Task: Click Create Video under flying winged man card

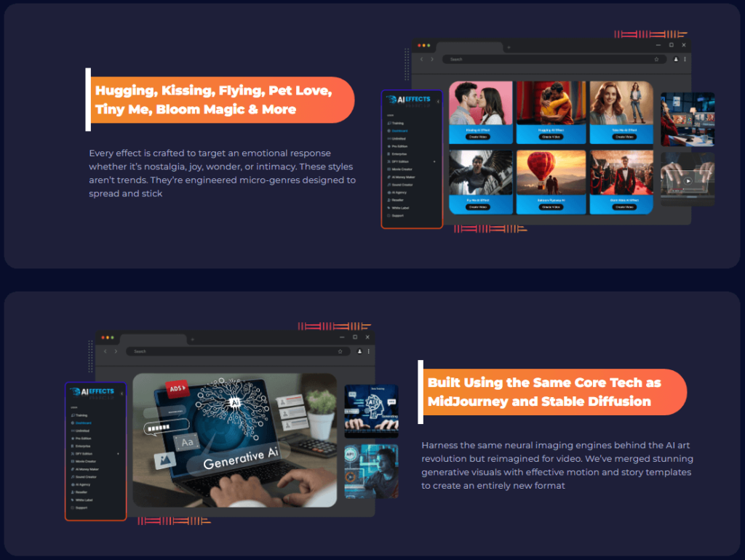Action: point(477,207)
